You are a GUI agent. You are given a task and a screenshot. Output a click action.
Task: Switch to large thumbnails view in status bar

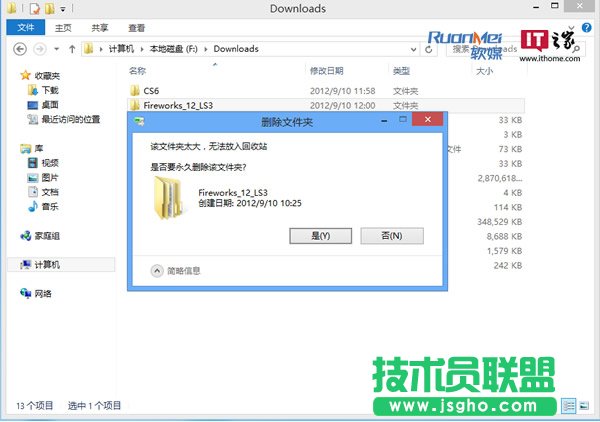[x=584, y=406]
